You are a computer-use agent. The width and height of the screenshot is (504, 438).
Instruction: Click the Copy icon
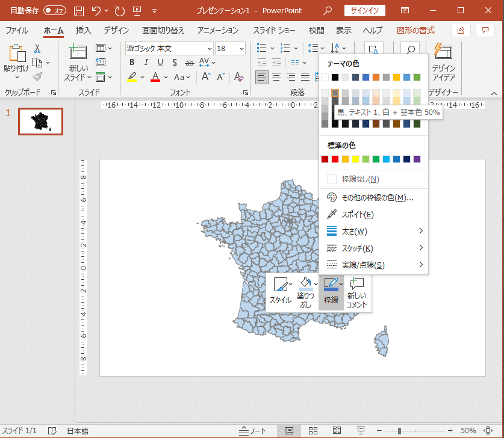[x=37, y=63]
